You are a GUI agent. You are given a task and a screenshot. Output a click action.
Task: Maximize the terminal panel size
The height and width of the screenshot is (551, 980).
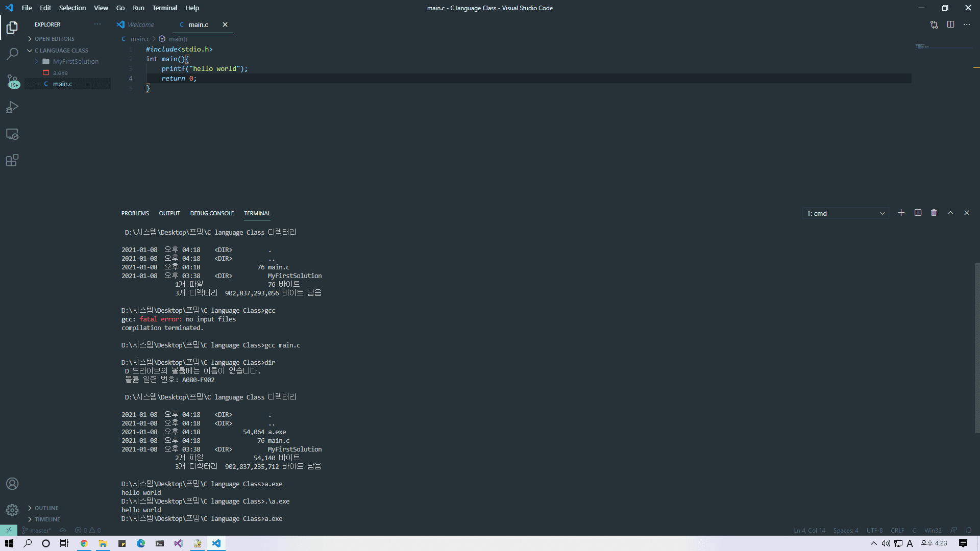pos(950,213)
